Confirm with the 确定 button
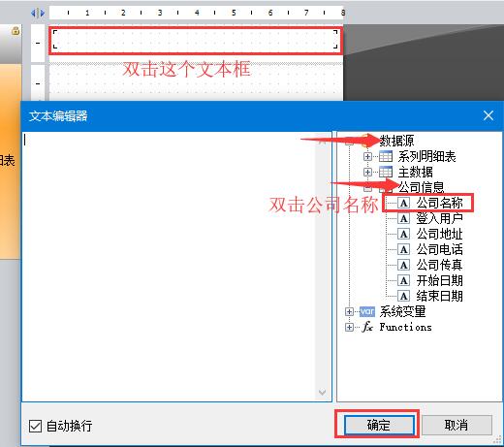Viewport: 504px width, 447px height. click(379, 425)
